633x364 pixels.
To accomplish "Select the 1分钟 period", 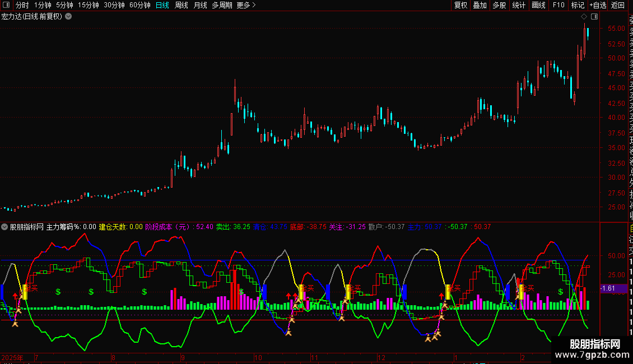I will pos(43,5).
